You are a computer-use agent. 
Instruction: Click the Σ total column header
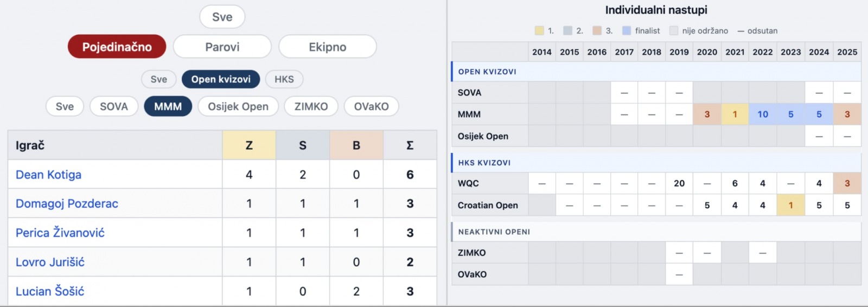[x=410, y=145]
